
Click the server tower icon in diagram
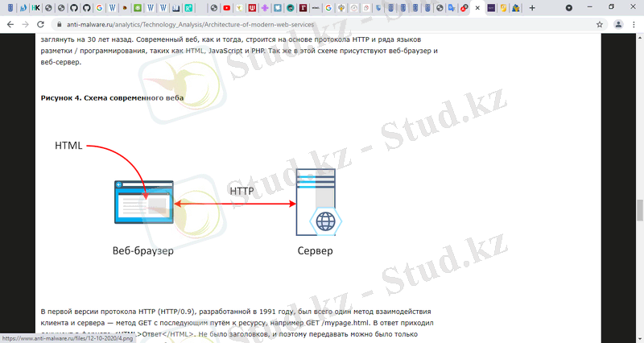319,202
